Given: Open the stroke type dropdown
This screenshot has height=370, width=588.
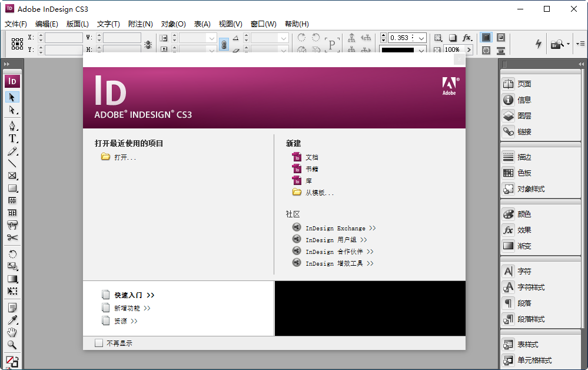Looking at the screenshot, I should 421,50.
